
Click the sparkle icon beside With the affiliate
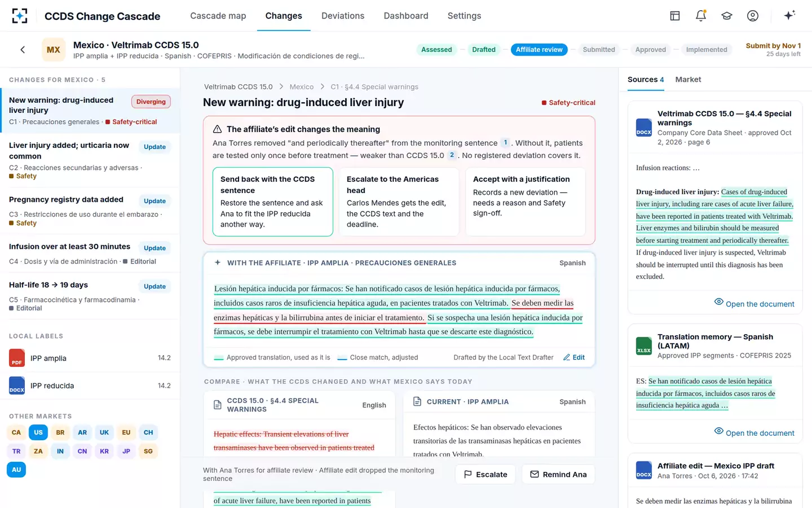218,262
